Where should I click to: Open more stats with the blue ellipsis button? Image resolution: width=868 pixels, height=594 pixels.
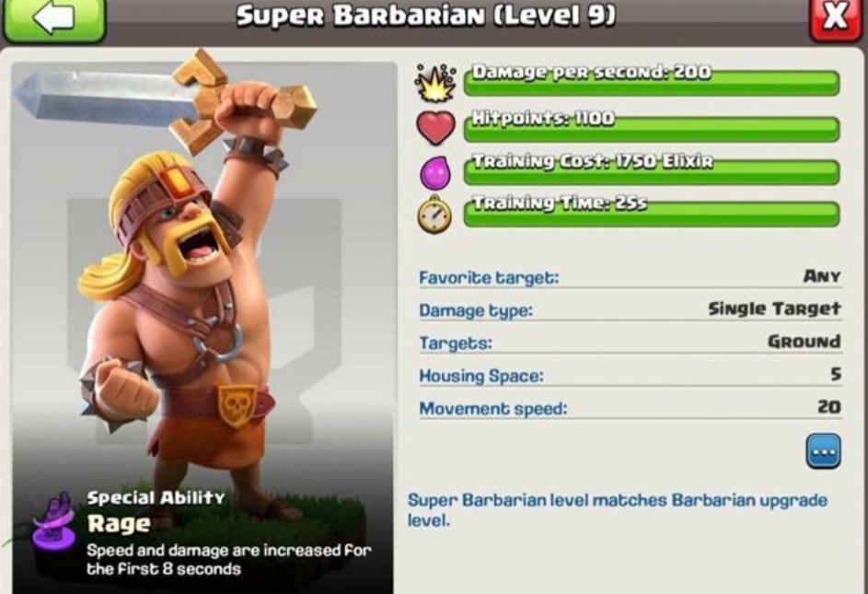823,451
